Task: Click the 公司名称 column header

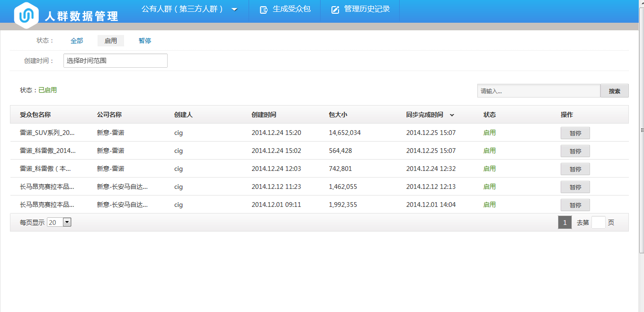Action: (109, 115)
